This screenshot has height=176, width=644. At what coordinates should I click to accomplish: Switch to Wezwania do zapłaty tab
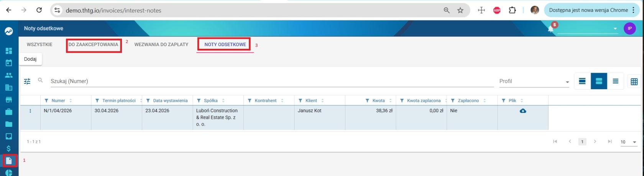point(161,45)
